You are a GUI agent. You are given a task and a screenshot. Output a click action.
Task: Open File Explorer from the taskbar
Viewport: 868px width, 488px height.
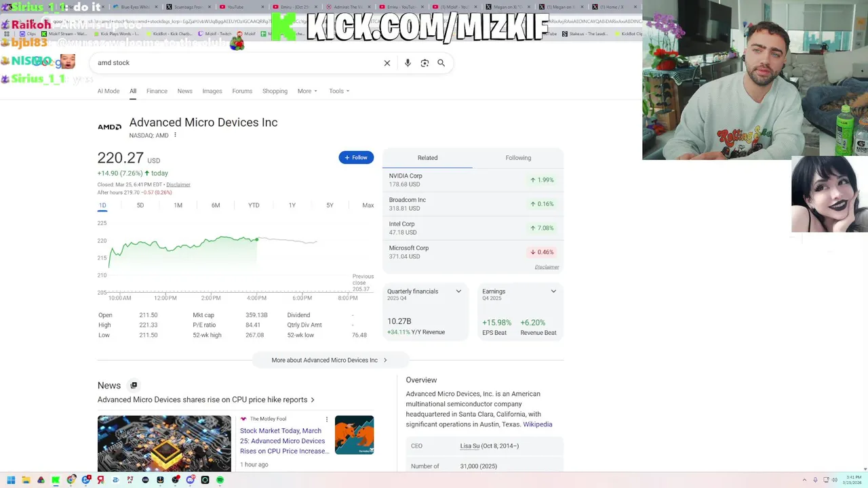click(x=26, y=480)
